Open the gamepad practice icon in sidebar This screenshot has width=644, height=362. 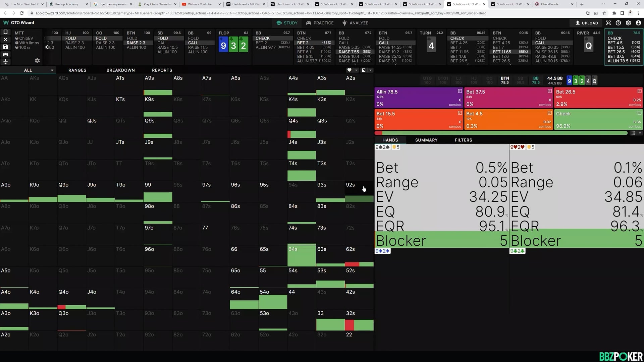[5, 54]
